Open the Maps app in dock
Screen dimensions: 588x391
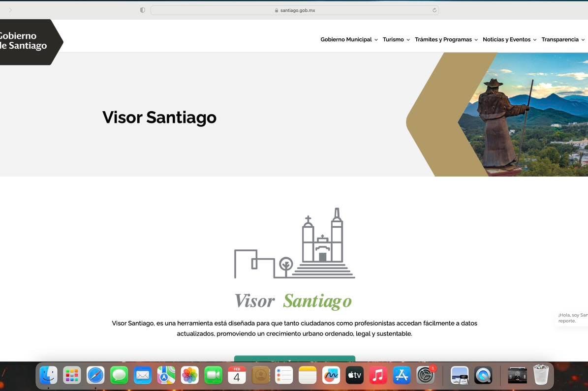166,375
